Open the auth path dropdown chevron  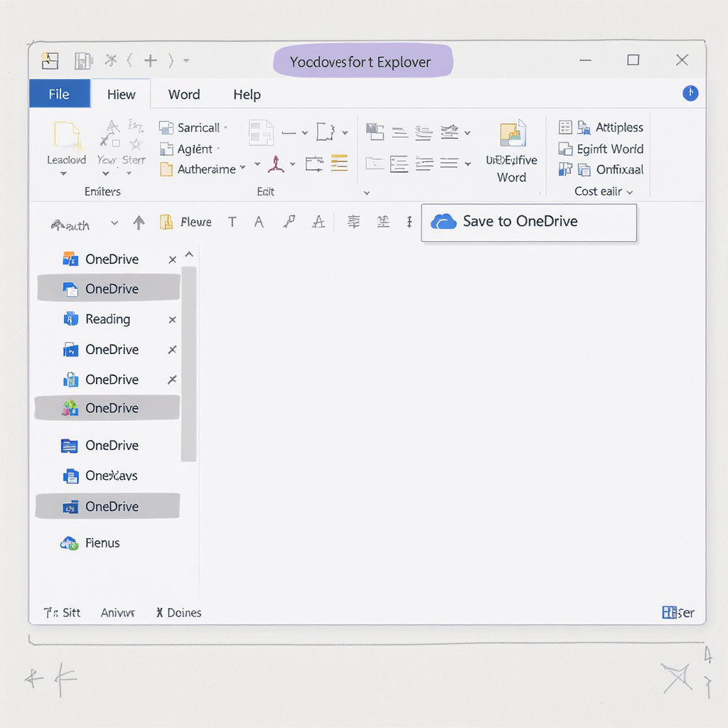click(114, 223)
